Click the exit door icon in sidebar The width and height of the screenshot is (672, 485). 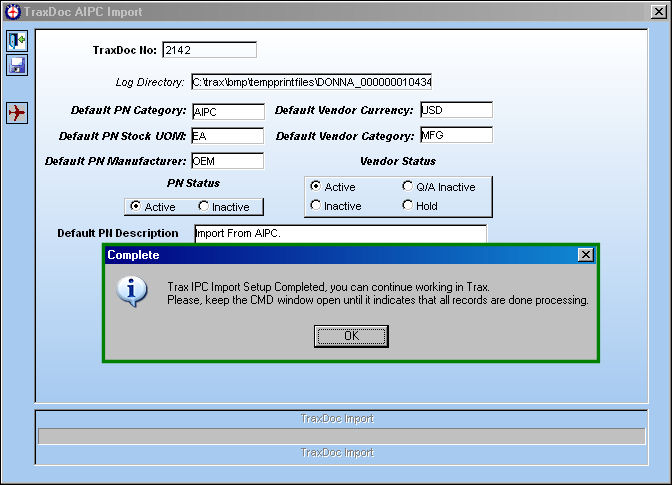(x=17, y=41)
